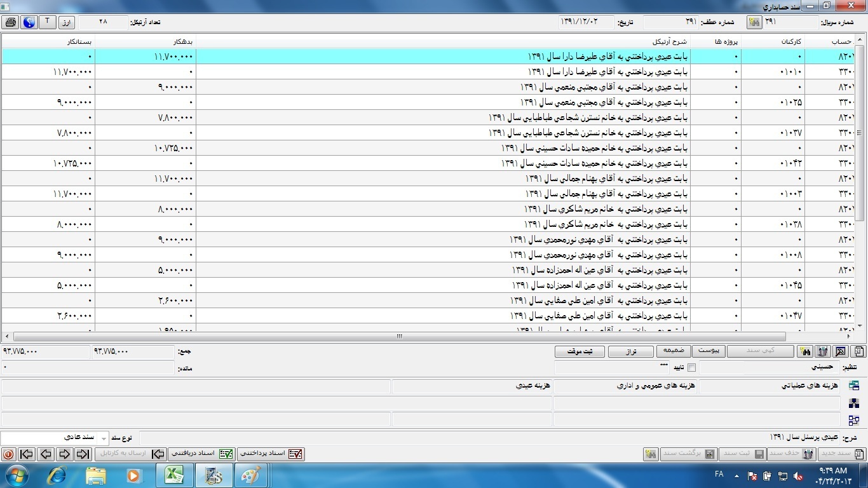Click the credit cell 2.600.000
Screen dimensions: 868x488
pyautogui.click(x=48, y=316)
